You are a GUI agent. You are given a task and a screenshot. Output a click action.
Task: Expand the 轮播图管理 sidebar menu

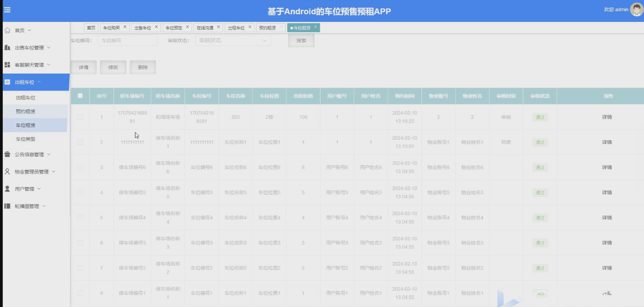[44, 206]
